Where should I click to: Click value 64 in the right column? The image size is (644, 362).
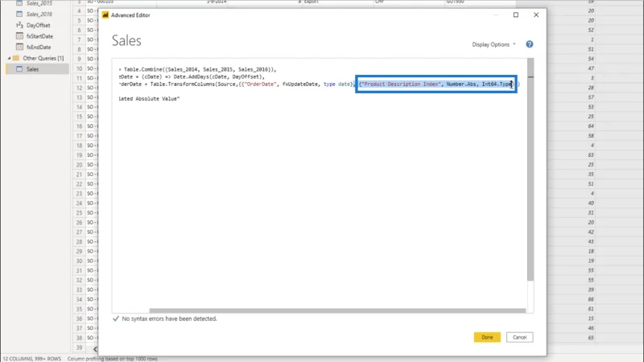[x=591, y=126]
